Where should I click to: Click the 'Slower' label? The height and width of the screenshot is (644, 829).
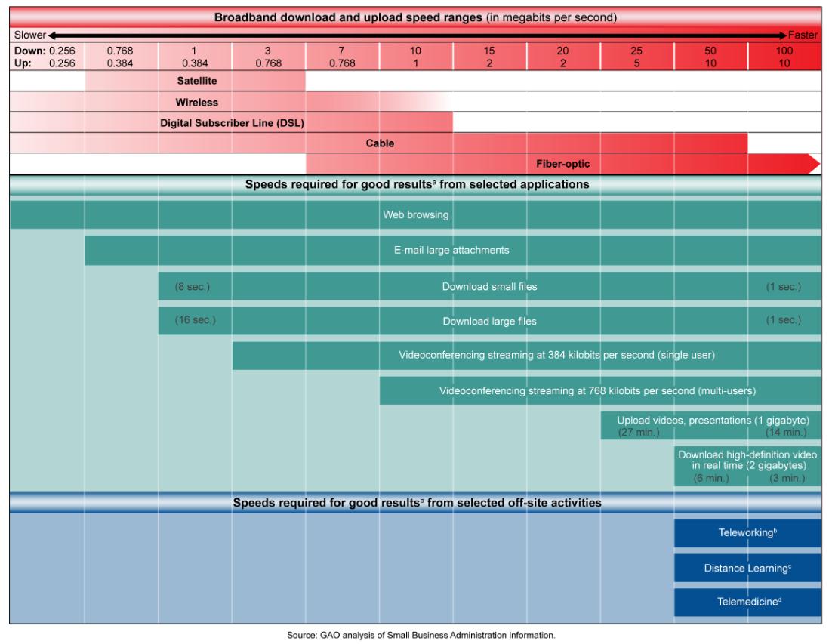tap(29, 35)
